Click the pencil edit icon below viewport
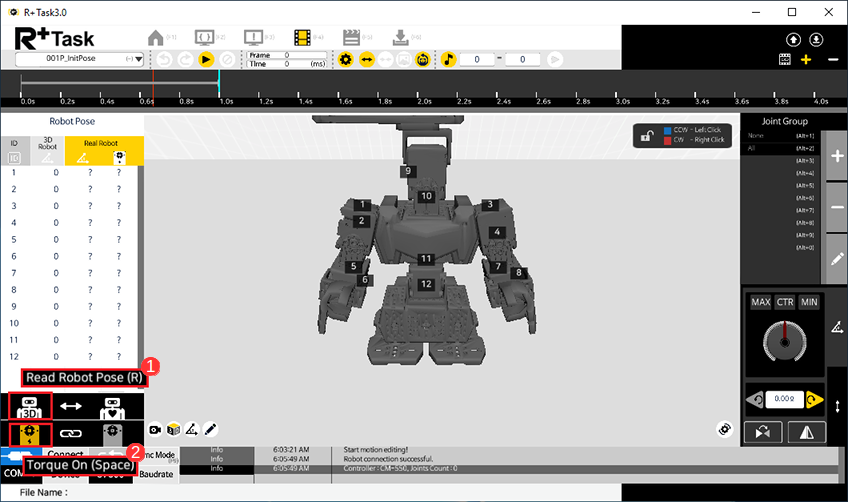This screenshot has width=848, height=502. pos(211,429)
